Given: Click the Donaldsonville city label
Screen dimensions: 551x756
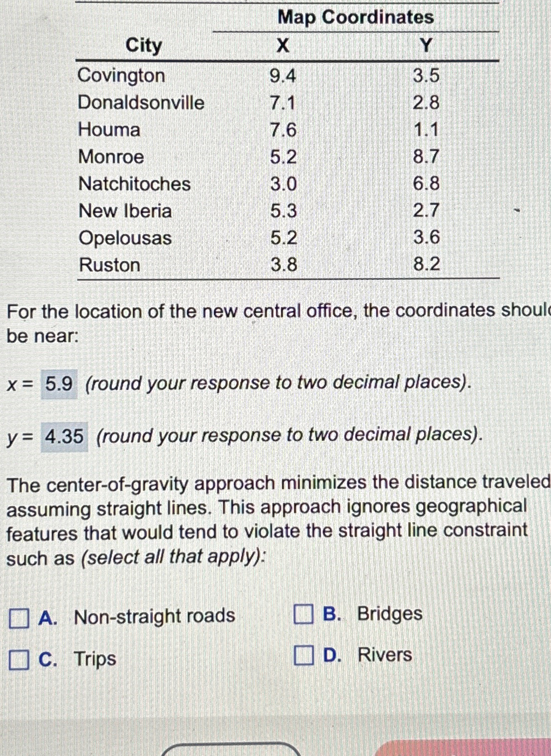Looking at the screenshot, I should [141, 103].
